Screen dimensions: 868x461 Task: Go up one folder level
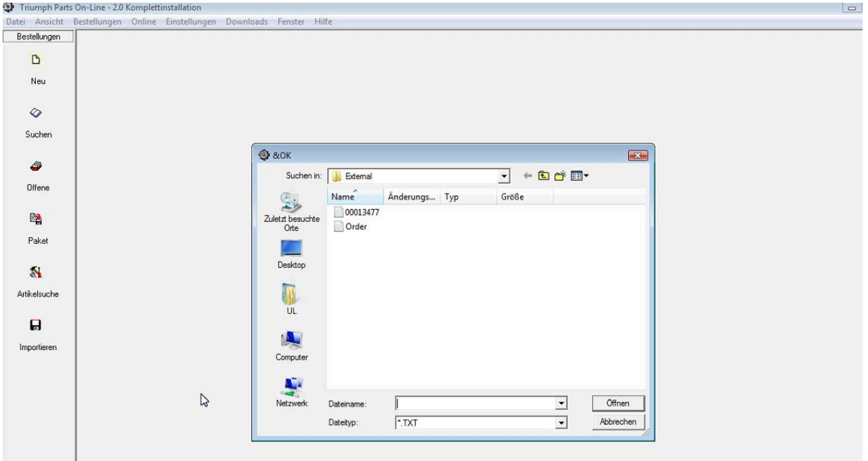(x=543, y=176)
